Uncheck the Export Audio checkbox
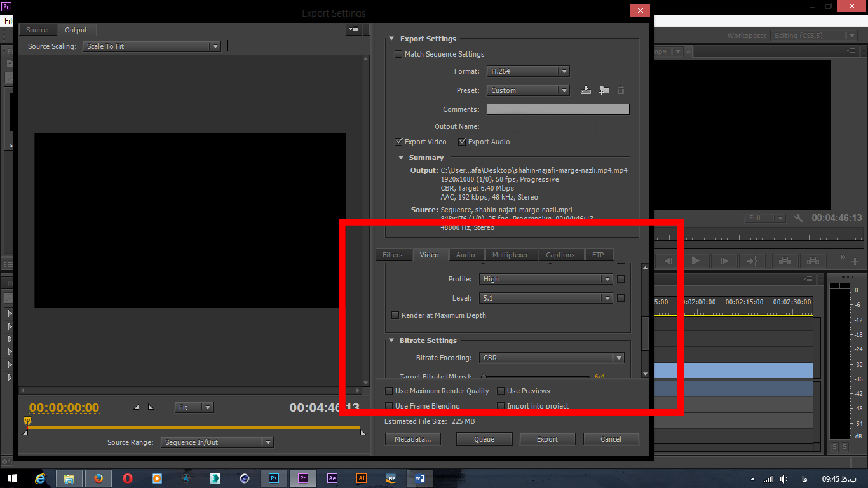The image size is (868, 488). click(x=463, y=142)
